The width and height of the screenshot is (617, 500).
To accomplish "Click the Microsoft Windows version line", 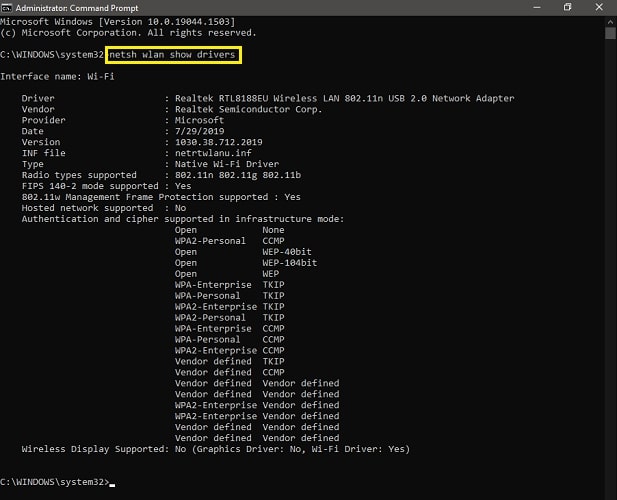I will coord(118,22).
